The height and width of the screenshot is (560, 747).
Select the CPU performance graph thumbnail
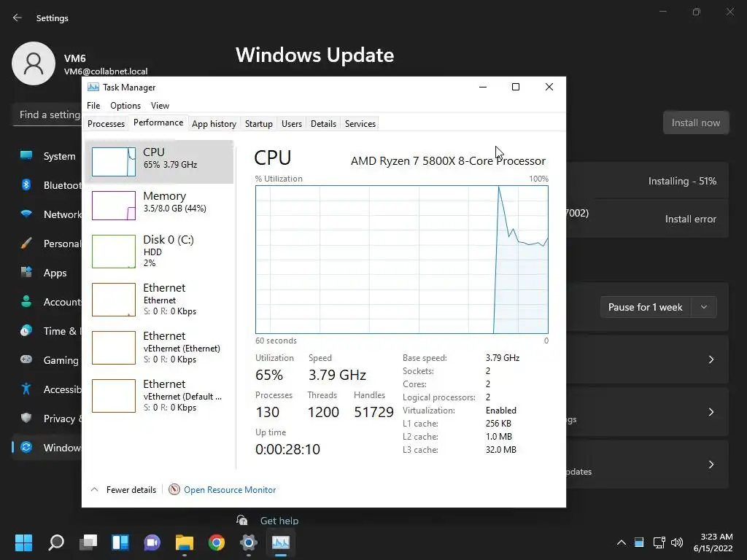(x=114, y=161)
